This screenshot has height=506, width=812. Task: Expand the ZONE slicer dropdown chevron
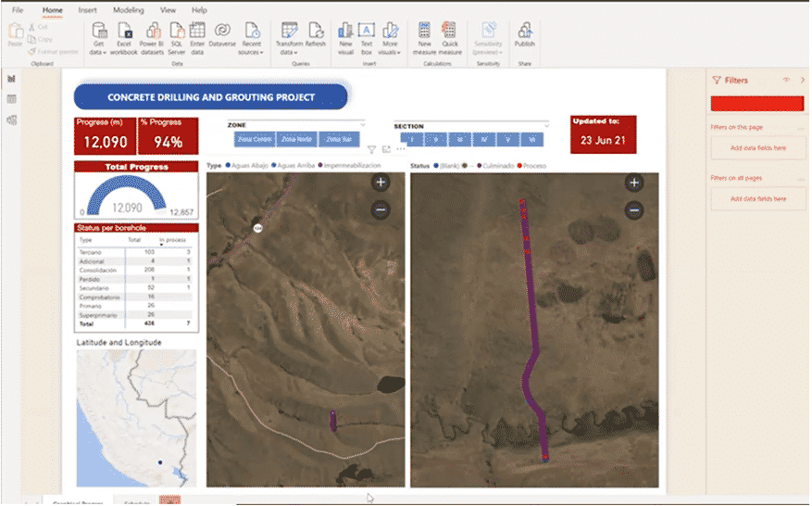[363, 124]
